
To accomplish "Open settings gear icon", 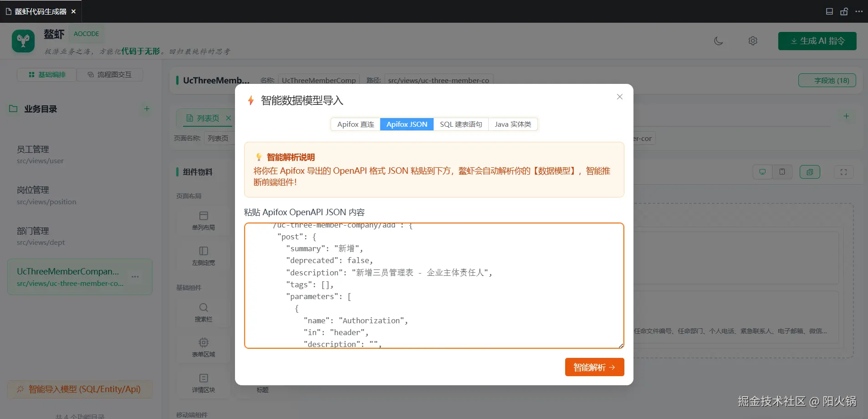I will tap(753, 41).
